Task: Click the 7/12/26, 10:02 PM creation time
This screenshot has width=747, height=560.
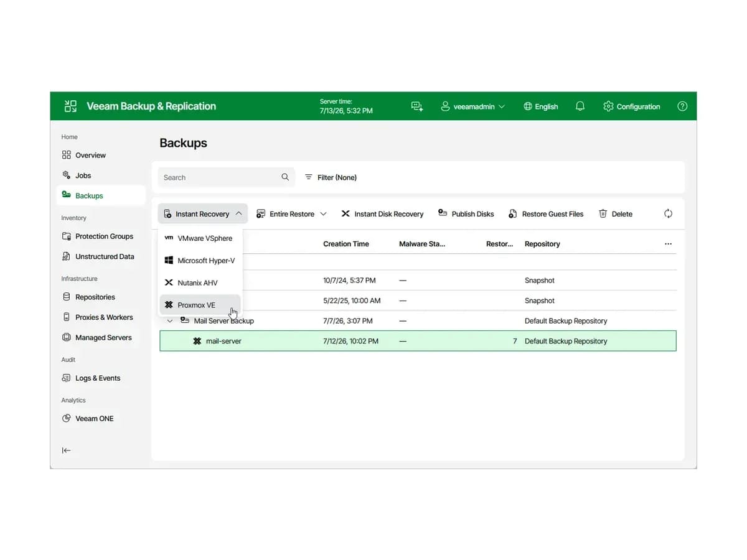Action: coord(350,341)
